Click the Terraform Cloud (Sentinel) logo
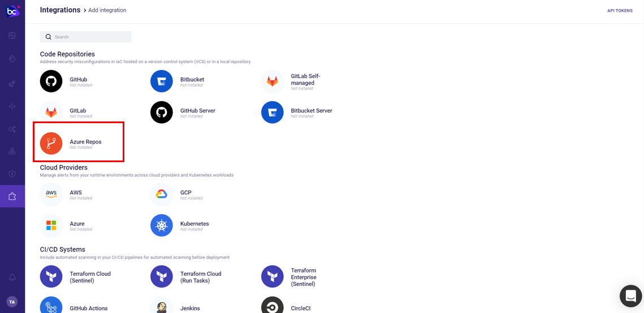Screen dimensions: 644x313 click(51, 276)
